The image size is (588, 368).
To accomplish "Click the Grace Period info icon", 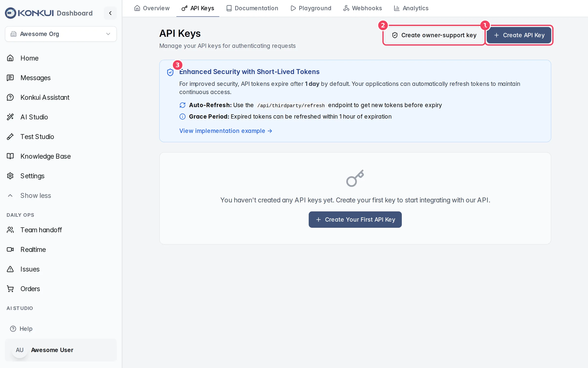I will 183,117.
